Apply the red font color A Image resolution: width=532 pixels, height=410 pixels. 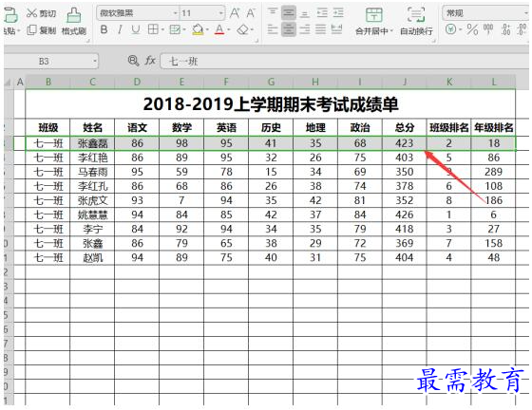219,29
